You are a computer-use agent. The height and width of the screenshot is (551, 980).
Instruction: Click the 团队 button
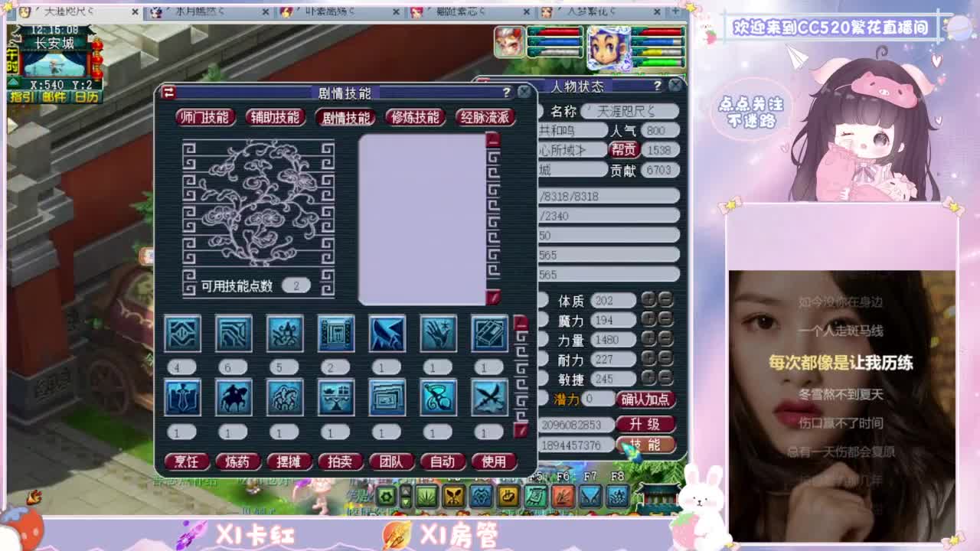391,461
